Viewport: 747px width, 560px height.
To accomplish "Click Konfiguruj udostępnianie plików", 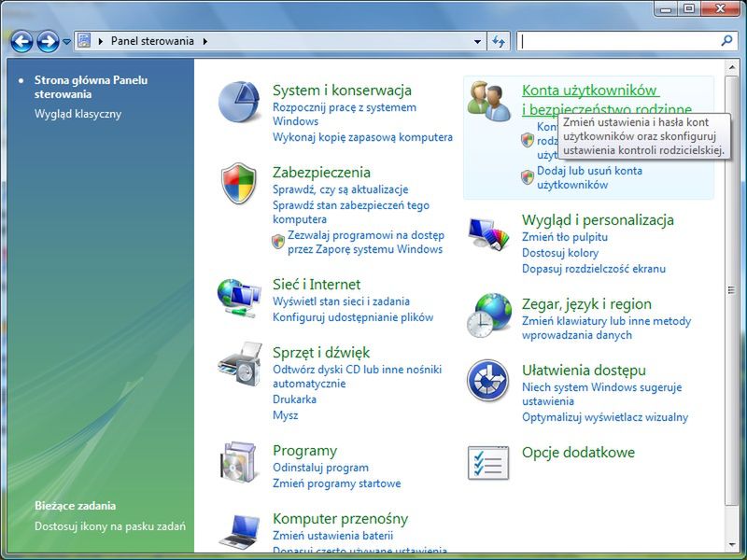I will (x=353, y=317).
